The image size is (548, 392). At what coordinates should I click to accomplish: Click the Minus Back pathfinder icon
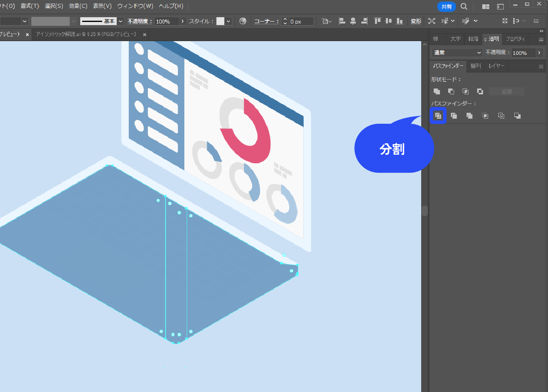point(517,116)
